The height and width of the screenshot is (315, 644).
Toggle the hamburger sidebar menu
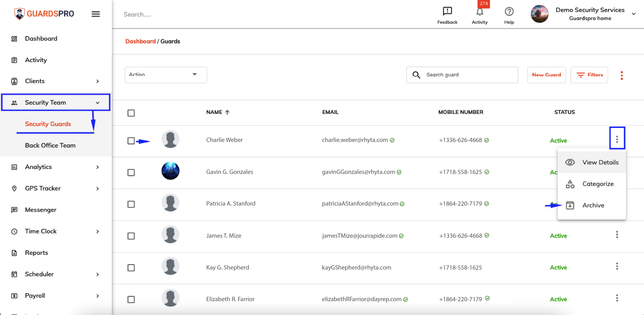[95, 14]
